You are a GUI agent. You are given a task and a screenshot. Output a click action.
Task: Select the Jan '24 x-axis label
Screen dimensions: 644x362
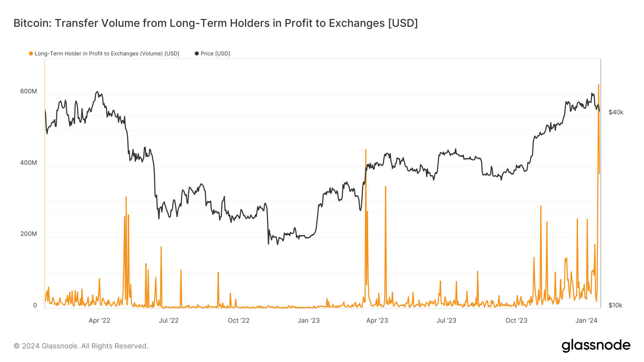tap(586, 321)
